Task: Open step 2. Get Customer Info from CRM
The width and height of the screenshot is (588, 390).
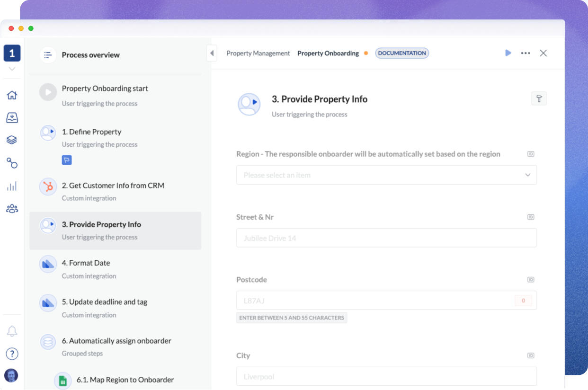Action: pyautogui.click(x=113, y=186)
